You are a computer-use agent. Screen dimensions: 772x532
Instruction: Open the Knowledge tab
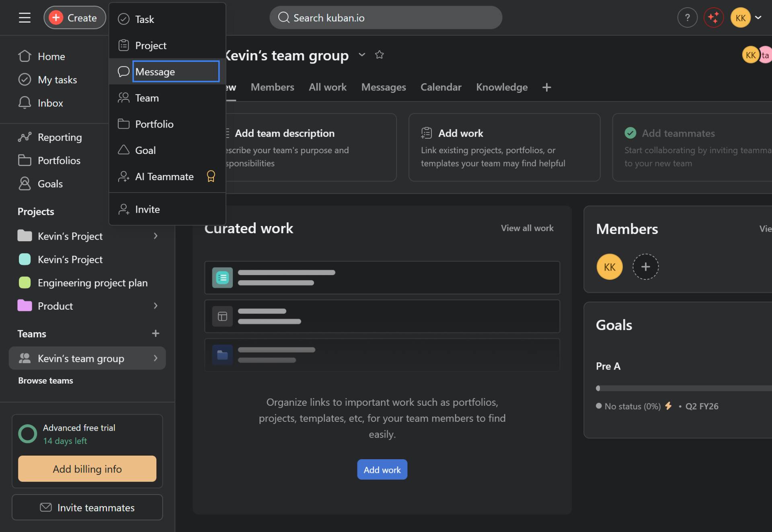(x=502, y=87)
